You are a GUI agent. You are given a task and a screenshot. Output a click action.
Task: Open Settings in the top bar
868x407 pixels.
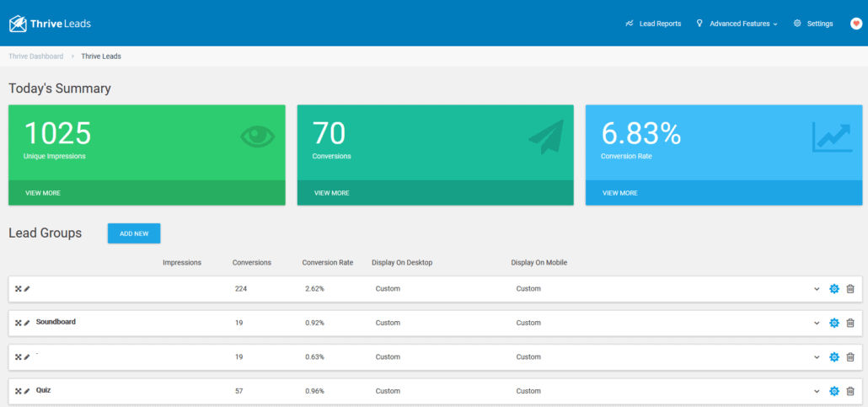[x=813, y=24]
